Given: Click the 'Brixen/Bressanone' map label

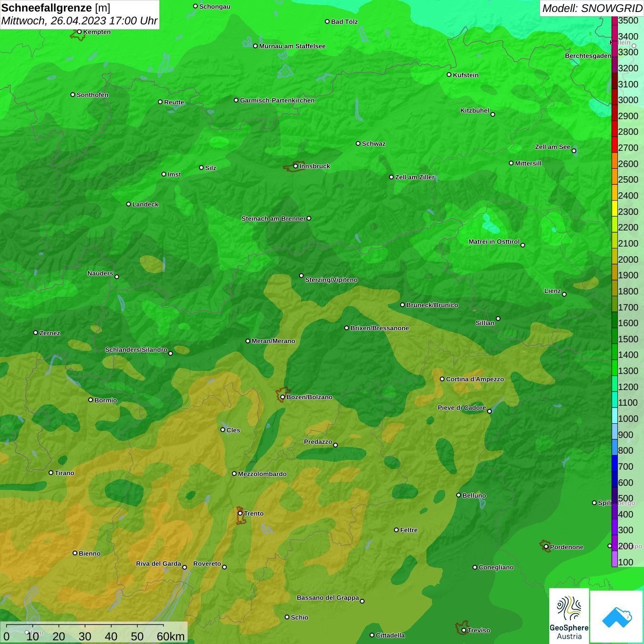Looking at the screenshot, I should [x=379, y=328].
